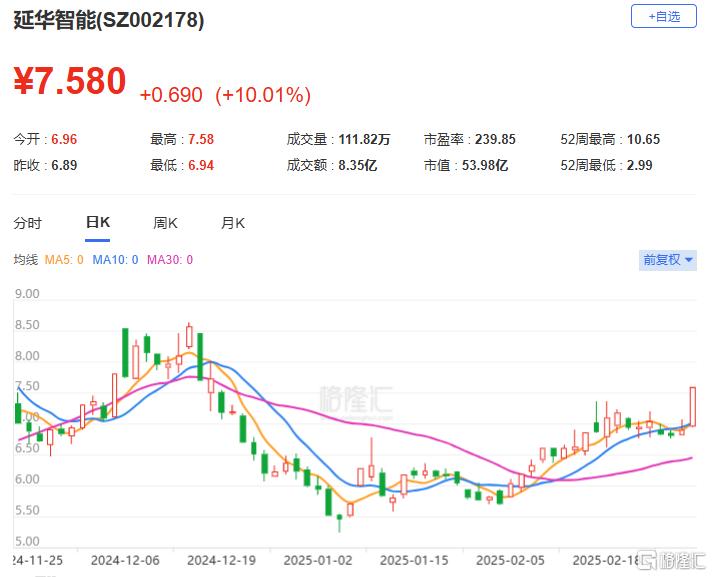Click the 52周最低 value 2.99

click(640, 165)
